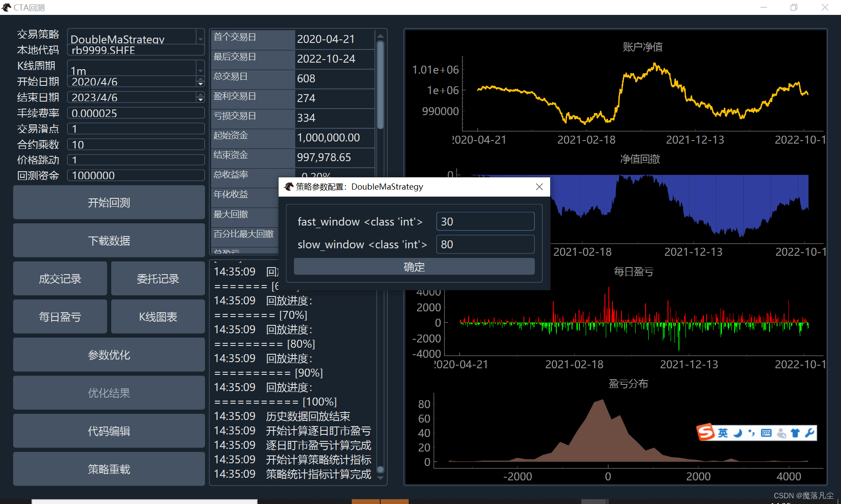
Task: Click the statistics table vertical scrollbar
Action: point(380,85)
